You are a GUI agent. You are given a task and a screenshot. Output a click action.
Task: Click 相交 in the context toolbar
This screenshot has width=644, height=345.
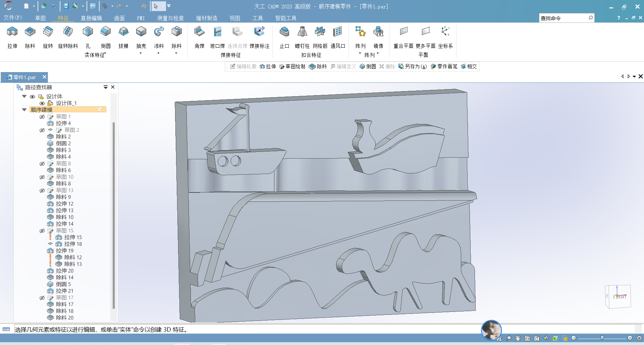(469, 66)
